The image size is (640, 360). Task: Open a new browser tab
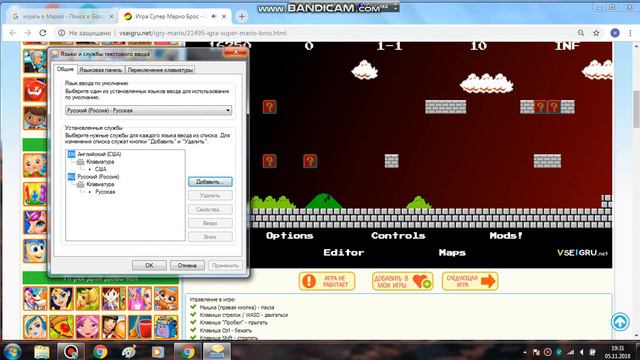pyautogui.click(x=242, y=17)
